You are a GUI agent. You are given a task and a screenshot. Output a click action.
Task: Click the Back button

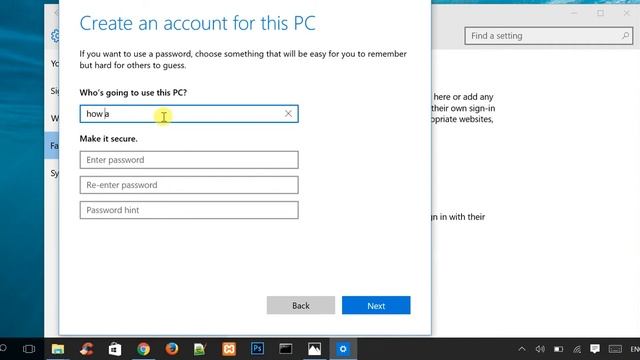point(301,305)
